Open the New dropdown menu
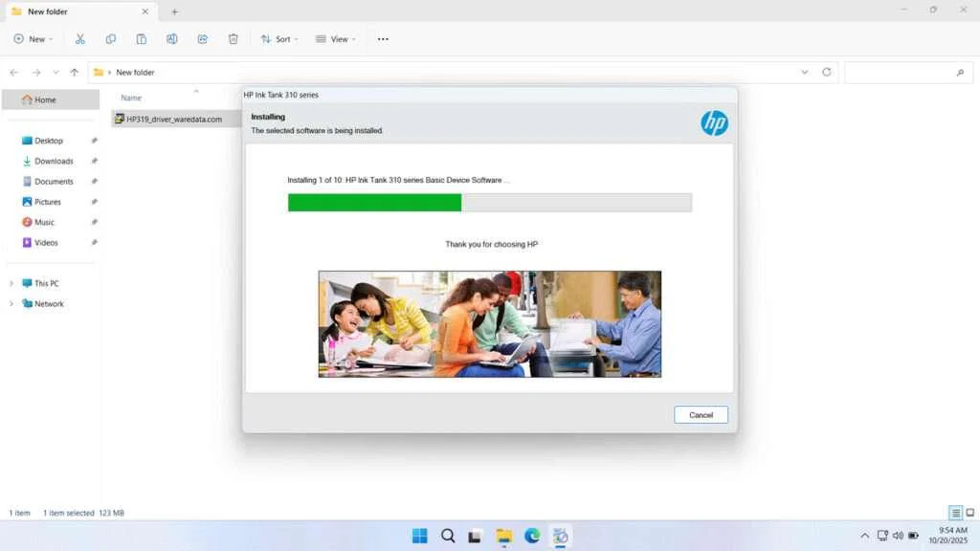The image size is (980, 551). [33, 38]
